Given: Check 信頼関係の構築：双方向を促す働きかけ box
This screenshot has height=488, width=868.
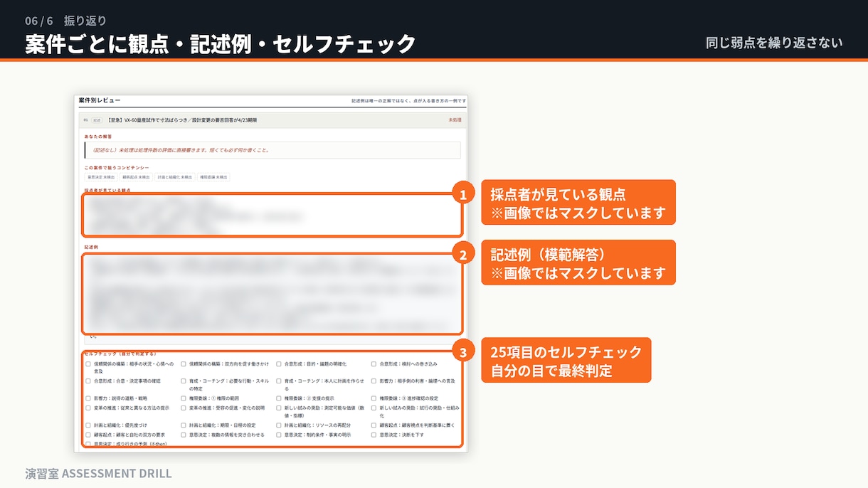Looking at the screenshot, I should point(184,364).
